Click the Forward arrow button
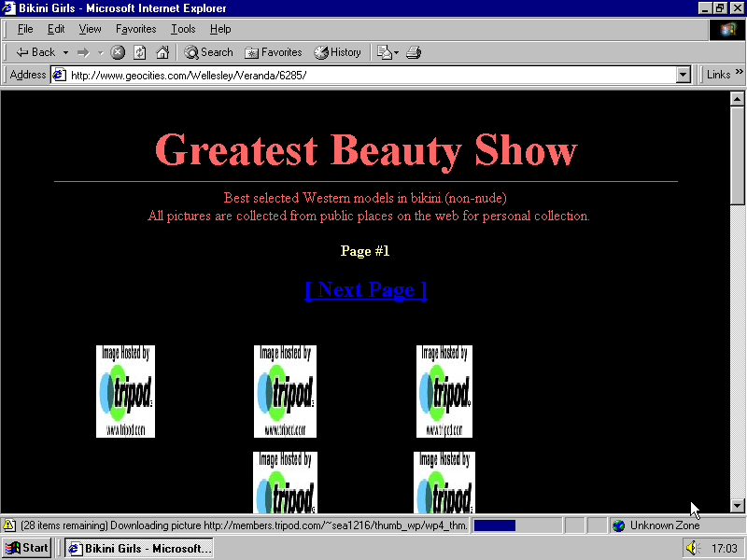Image resolution: width=747 pixels, height=560 pixels. (84, 52)
